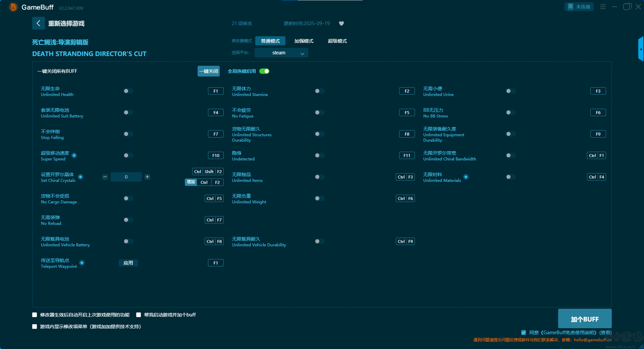The image size is (644, 349).
Task: Turn off global hotkey 全局热键启用 toggle
Action: tap(264, 71)
